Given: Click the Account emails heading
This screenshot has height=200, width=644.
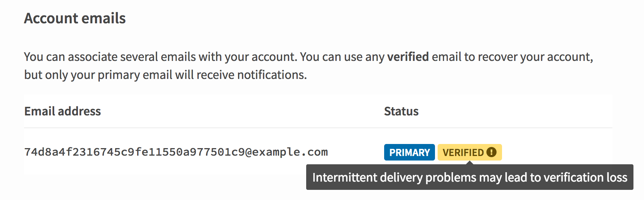Looking at the screenshot, I should 75,18.
